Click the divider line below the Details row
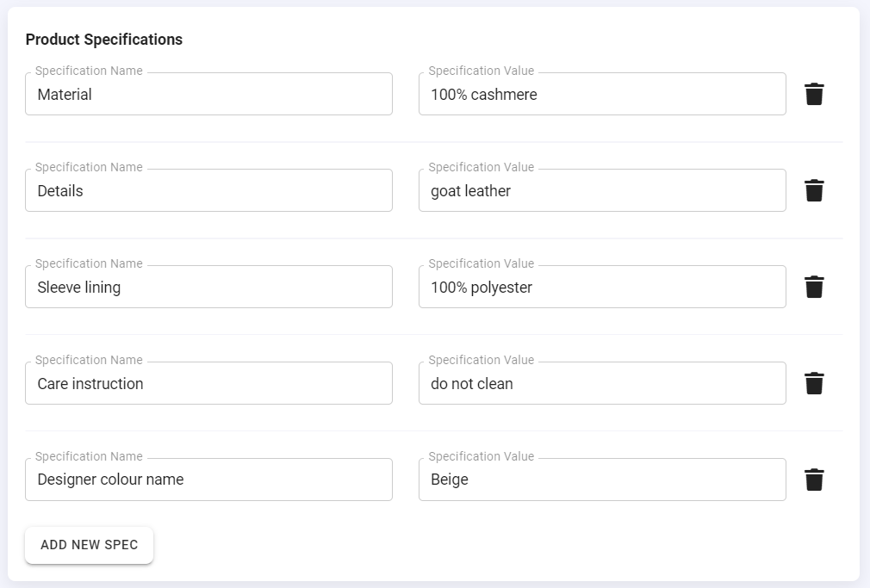Viewport: 870px width, 588px height. coord(435,238)
